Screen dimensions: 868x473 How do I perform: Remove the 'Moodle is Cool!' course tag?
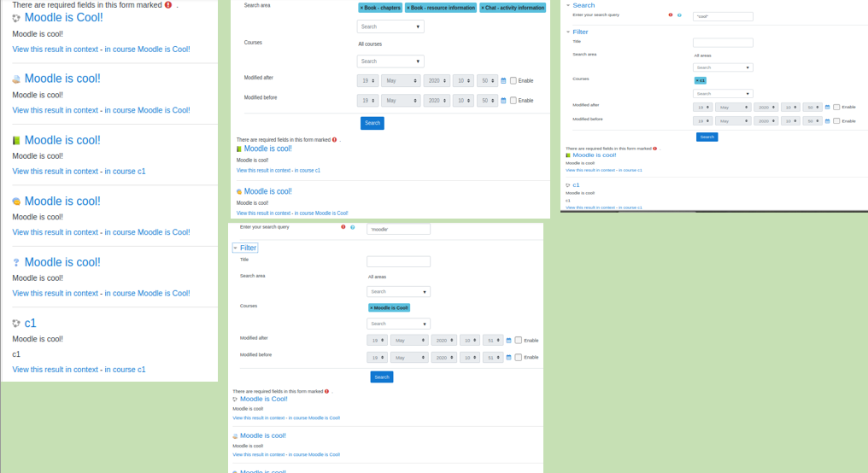390,307
